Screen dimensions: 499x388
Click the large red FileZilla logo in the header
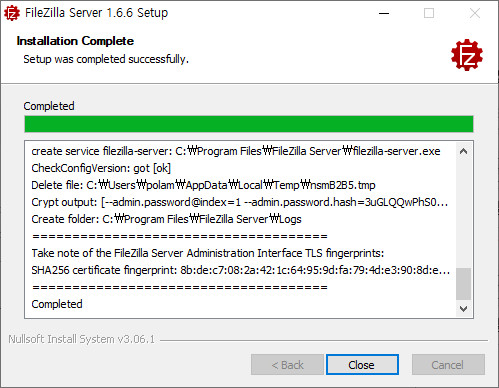[467, 55]
